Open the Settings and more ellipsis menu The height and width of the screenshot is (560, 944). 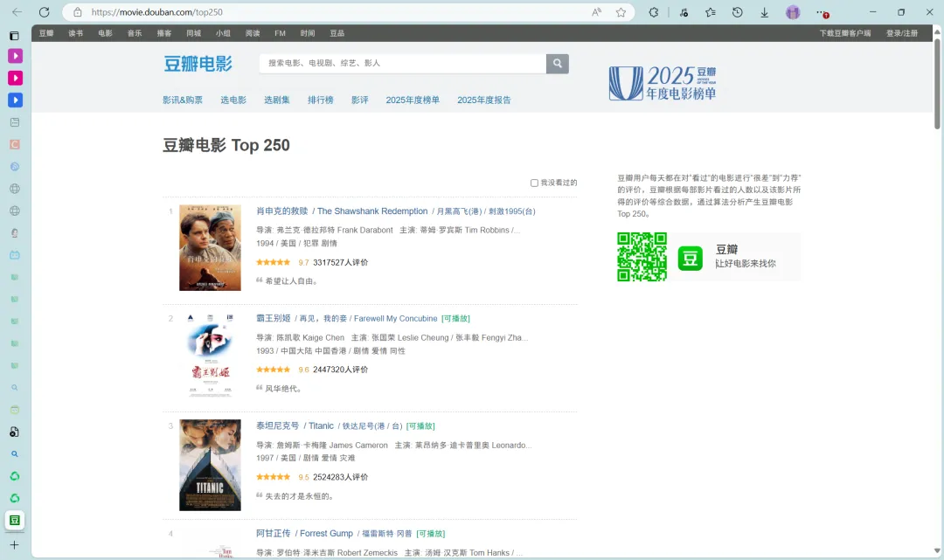822,12
